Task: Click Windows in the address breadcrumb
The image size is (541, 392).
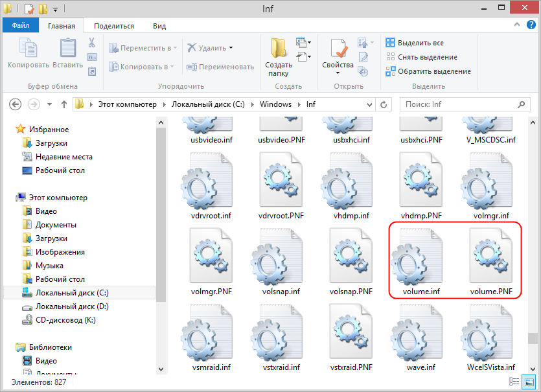Action: pos(275,104)
